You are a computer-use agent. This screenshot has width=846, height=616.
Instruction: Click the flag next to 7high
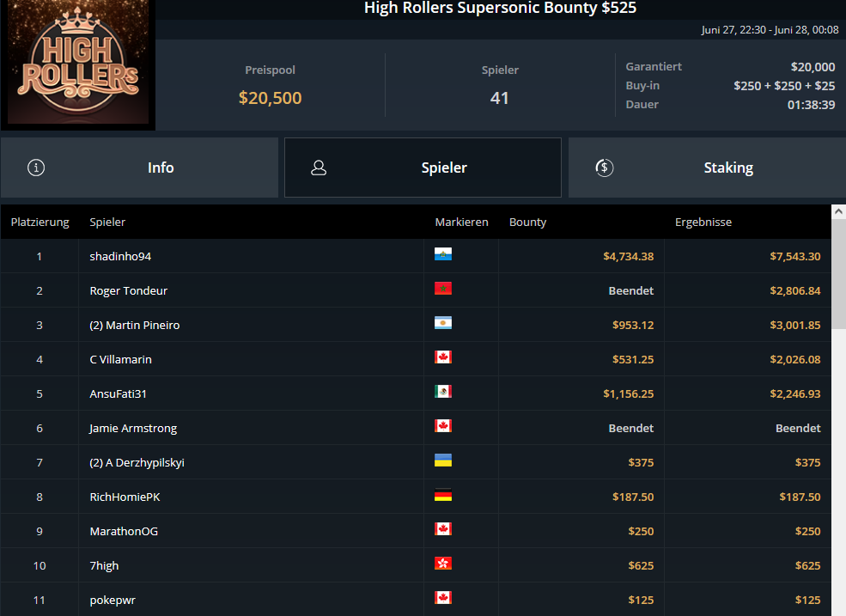443,563
